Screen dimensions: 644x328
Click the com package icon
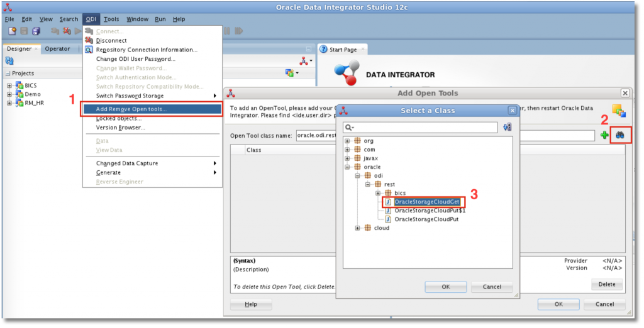357,150
